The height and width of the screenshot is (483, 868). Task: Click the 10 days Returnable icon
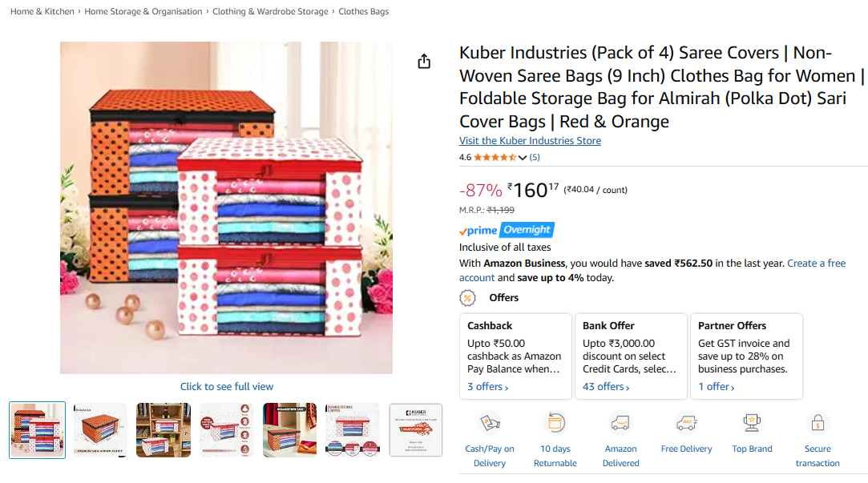tap(555, 423)
